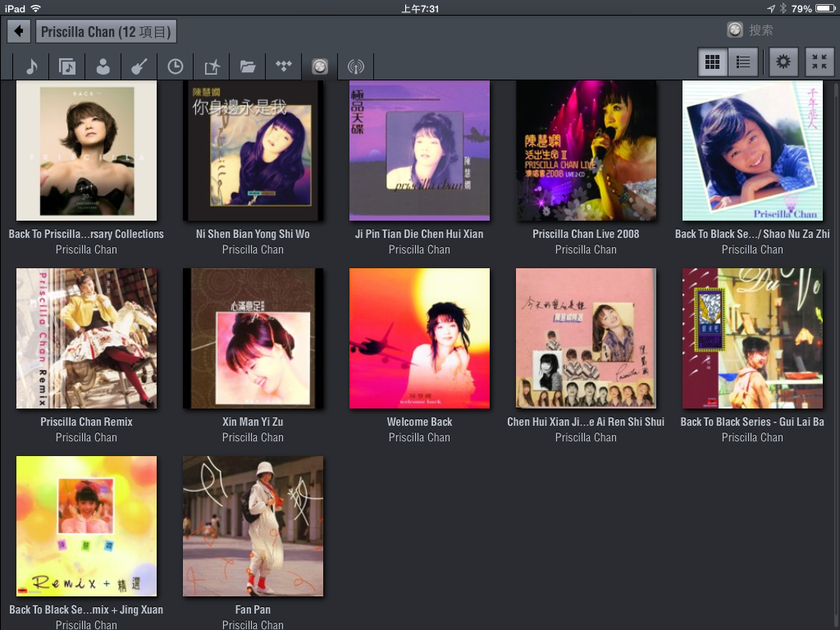The width and height of the screenshot is (840, 630).
Task: Open the recently played clock tab
Action: [x=176, y=66]
